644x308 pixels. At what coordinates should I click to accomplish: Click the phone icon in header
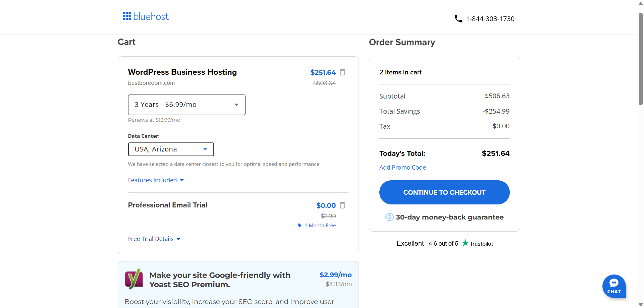pyautogui.click(x=458, y=19)
